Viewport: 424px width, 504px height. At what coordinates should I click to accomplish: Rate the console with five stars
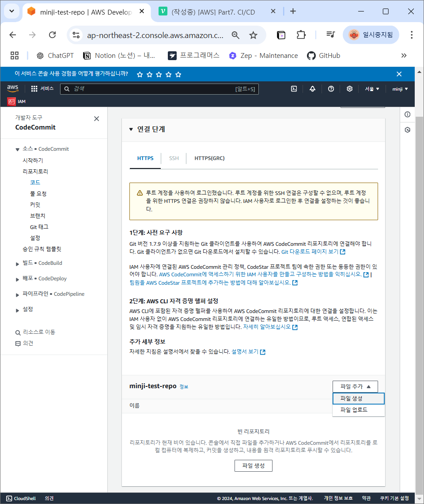pos(178,75)
